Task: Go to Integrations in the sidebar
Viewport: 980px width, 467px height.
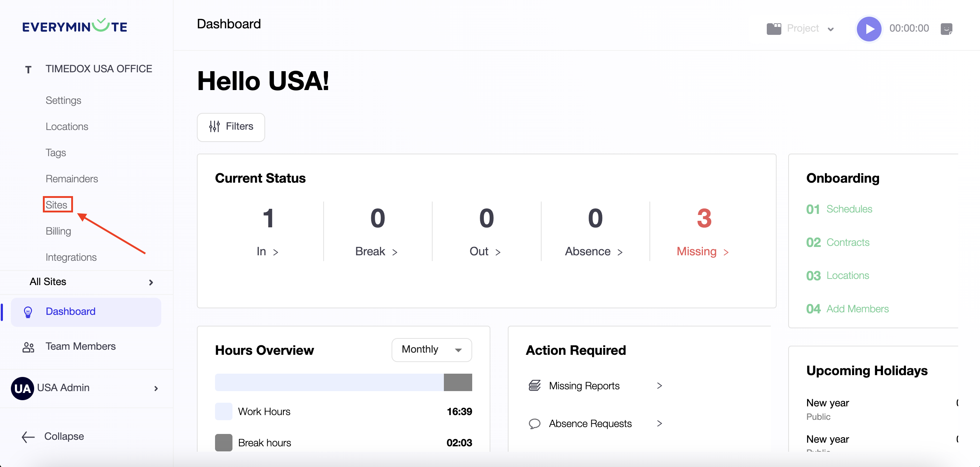Action: (x=71, y=257)
